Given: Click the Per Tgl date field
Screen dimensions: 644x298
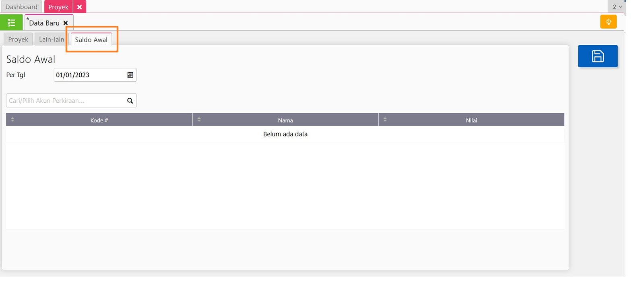Looking at the screenshot, I should coord(89,75).
